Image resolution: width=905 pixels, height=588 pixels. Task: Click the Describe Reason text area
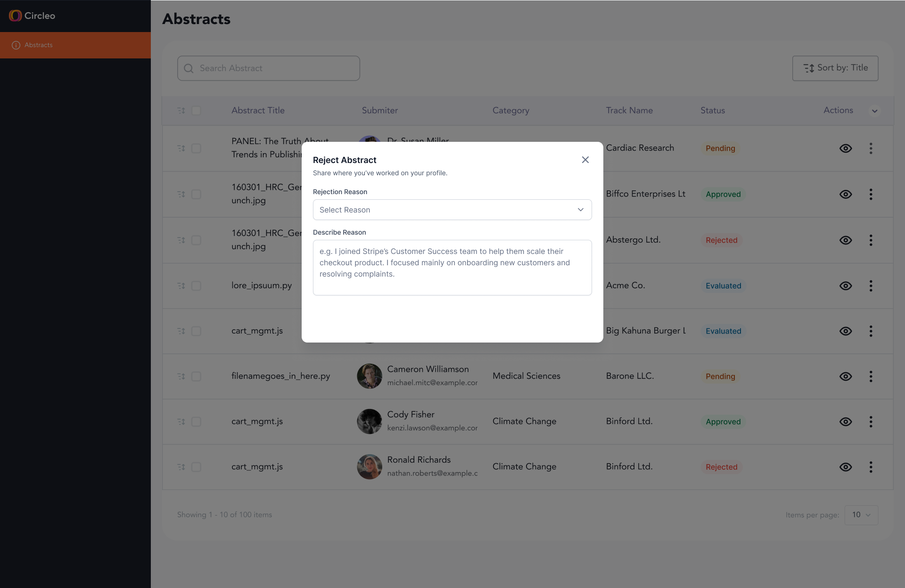click(x=452, y=267)
